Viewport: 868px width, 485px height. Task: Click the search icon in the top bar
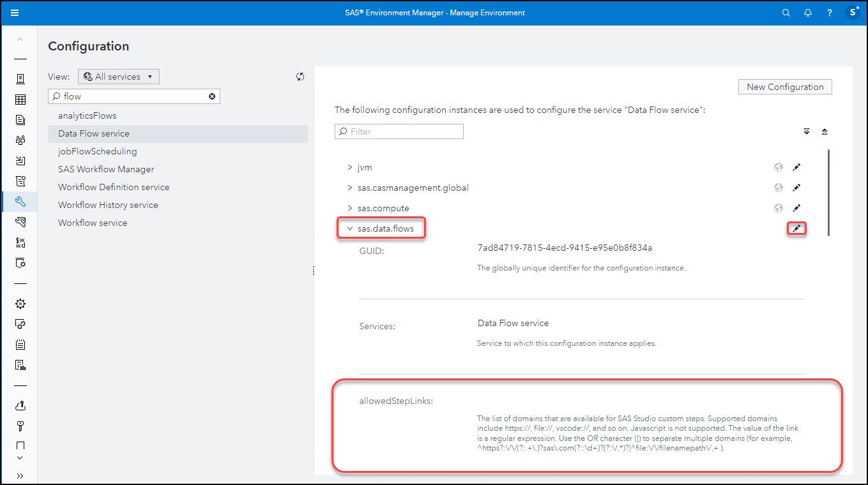coord(786,12)
